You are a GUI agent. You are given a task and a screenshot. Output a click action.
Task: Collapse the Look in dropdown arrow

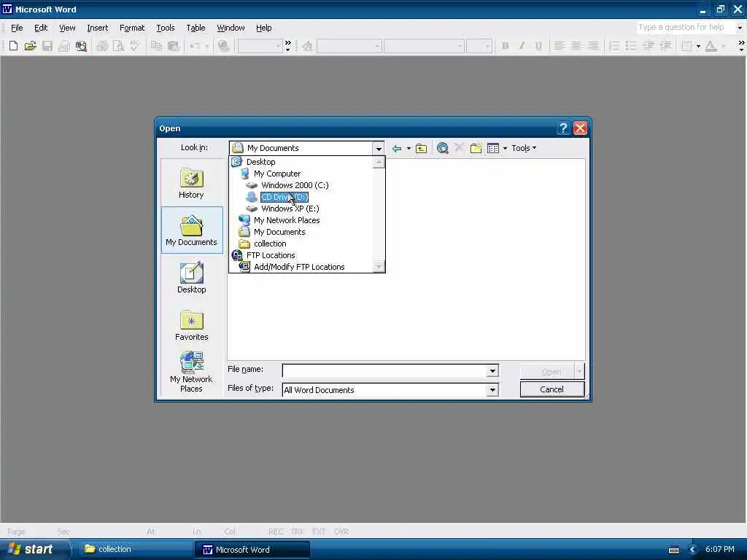point(379,148)
